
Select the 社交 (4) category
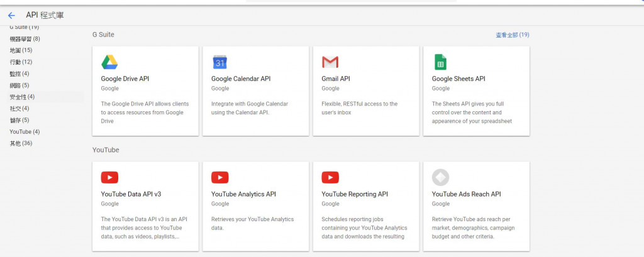pyautogui.click(x=19, y=109)
